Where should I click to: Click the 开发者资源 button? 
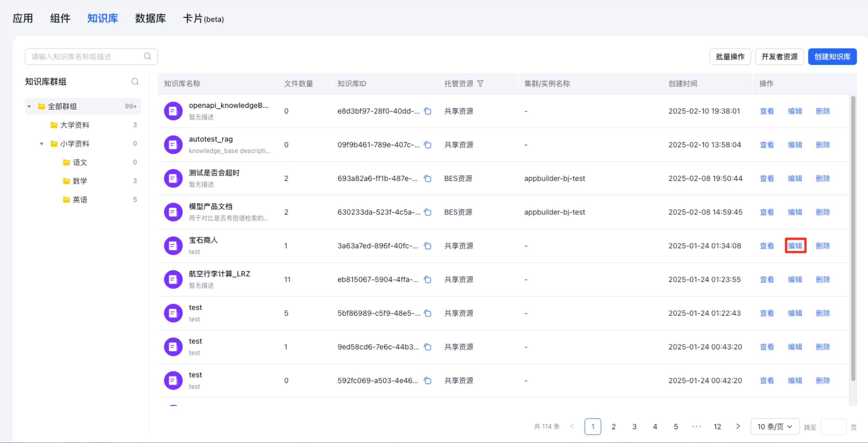point(779,56)
